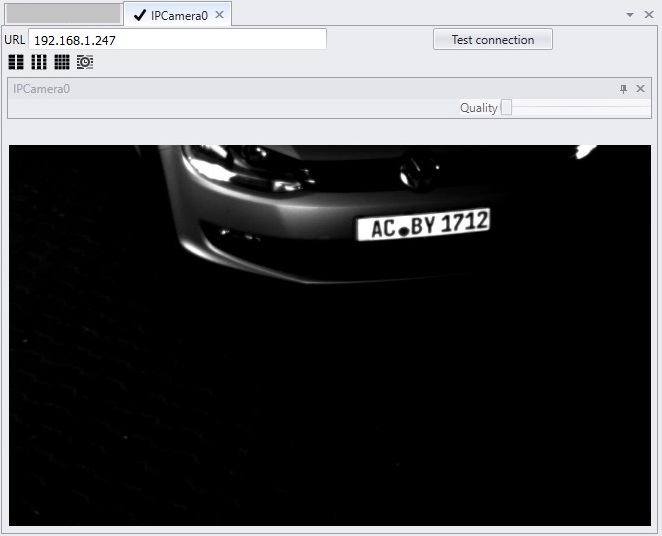Select the blank gray tab
This screenshot has height=536, width=662.
(63, 14)
